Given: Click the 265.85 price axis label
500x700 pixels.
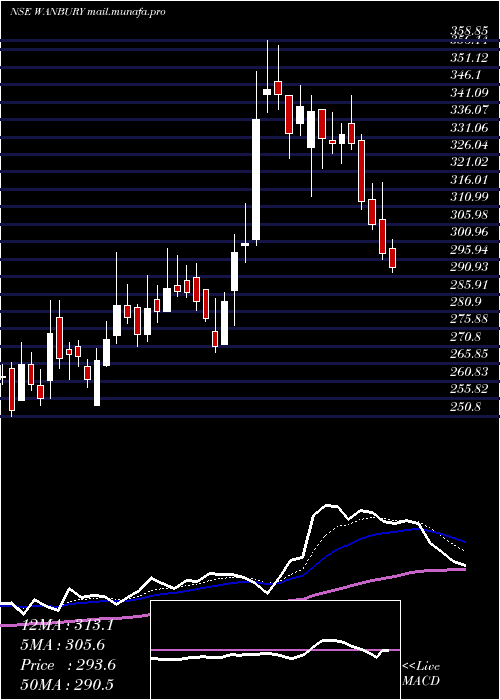Looking at the screenshot, I should click(468, 354).
